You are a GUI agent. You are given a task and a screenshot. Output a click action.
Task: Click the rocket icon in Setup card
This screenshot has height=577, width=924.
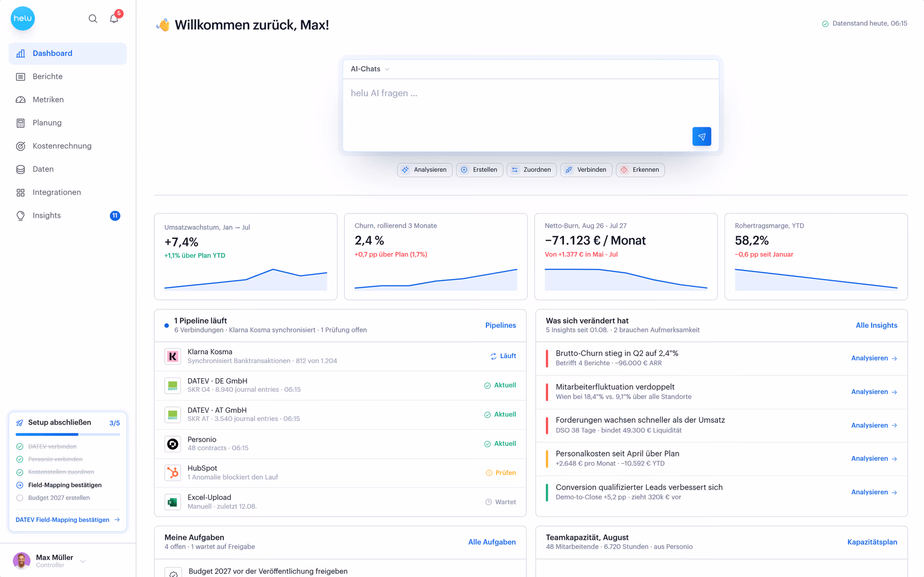(20, 423)
